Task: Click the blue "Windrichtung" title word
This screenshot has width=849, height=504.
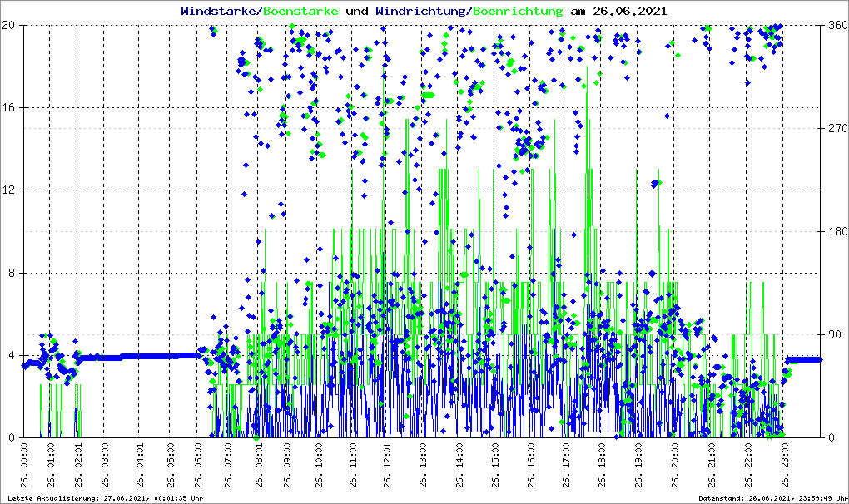Action: click(420, 11)
